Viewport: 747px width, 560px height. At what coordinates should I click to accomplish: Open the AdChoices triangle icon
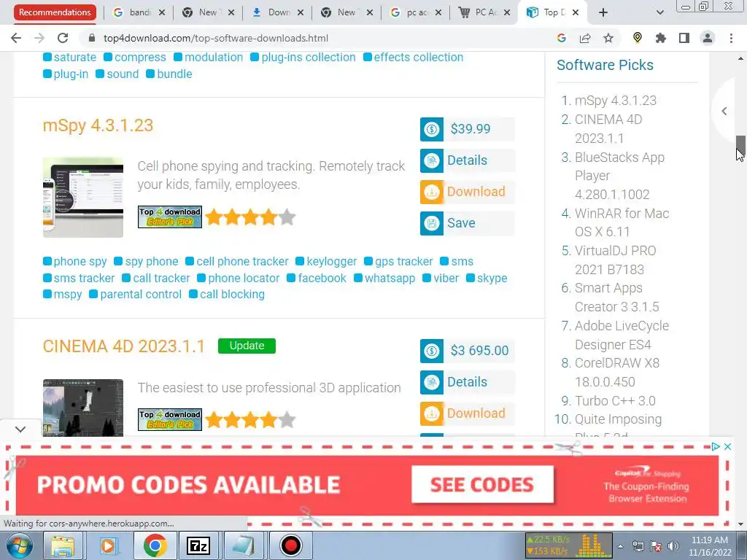(x=716, y=447)
